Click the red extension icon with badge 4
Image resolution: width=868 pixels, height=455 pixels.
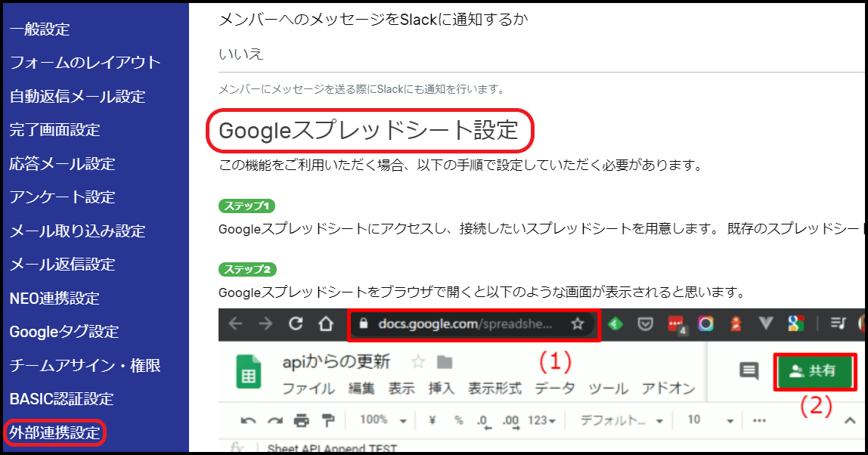(x=677, y=324)
